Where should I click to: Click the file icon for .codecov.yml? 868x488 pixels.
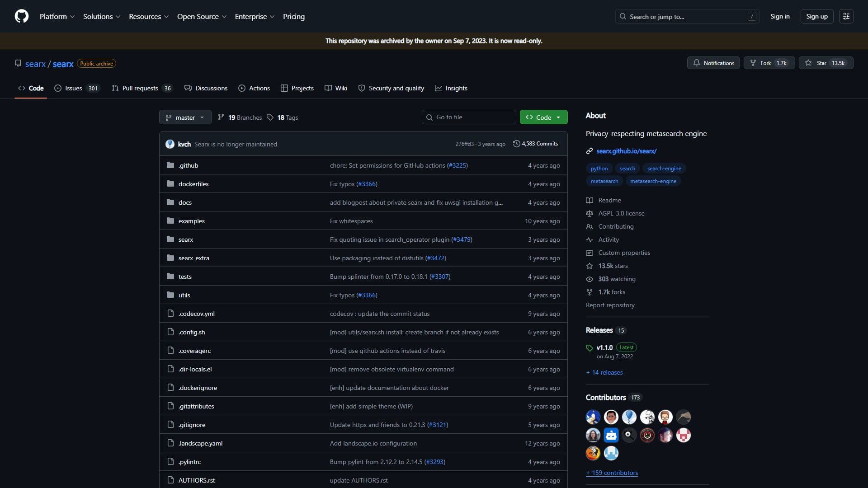170,314
